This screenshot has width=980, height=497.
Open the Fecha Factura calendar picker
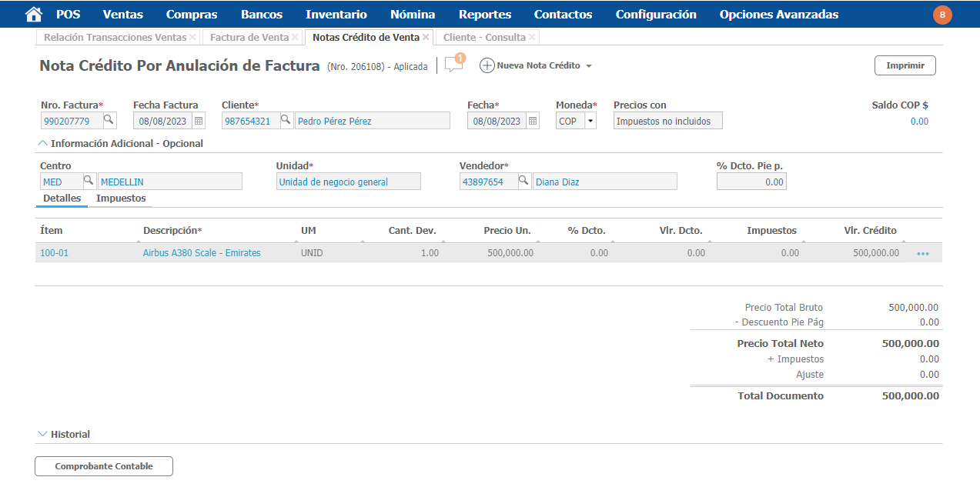tap(199, 121)
